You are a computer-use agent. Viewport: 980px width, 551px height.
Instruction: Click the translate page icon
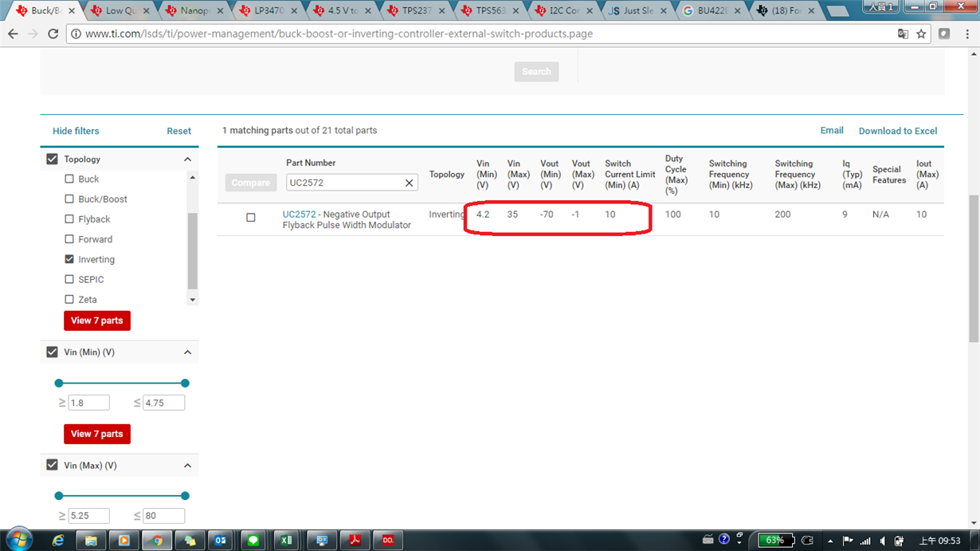pyautogui.click(x=903, y=34)
